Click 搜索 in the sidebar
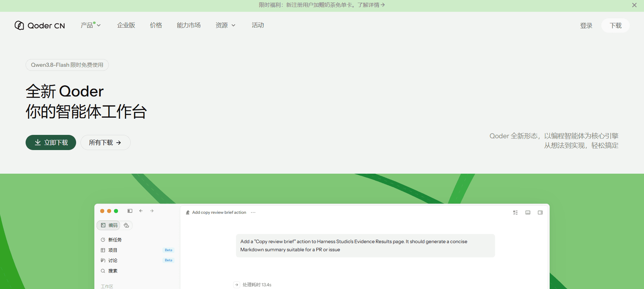 point(109,271)
